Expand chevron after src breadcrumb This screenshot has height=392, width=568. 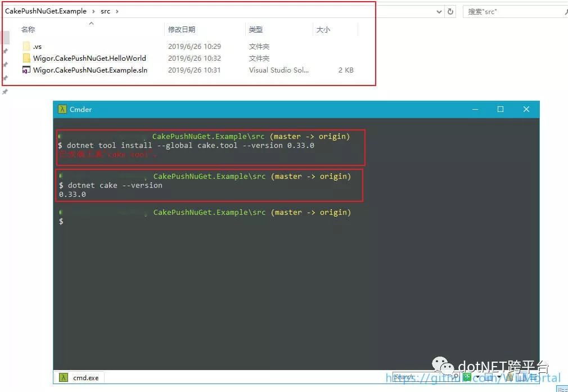click(x=116, y=11)
